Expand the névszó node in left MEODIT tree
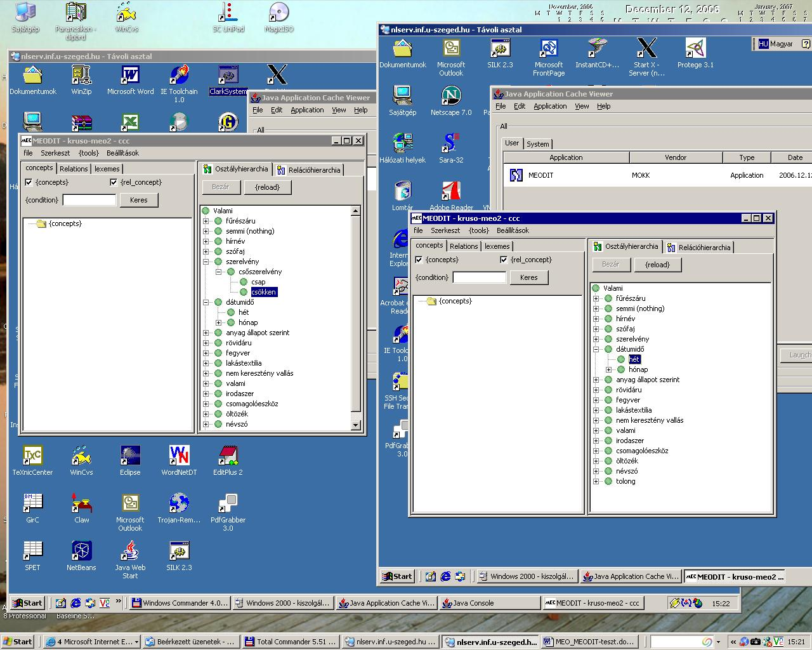This screenshot has height=650, width=812. 206,424
